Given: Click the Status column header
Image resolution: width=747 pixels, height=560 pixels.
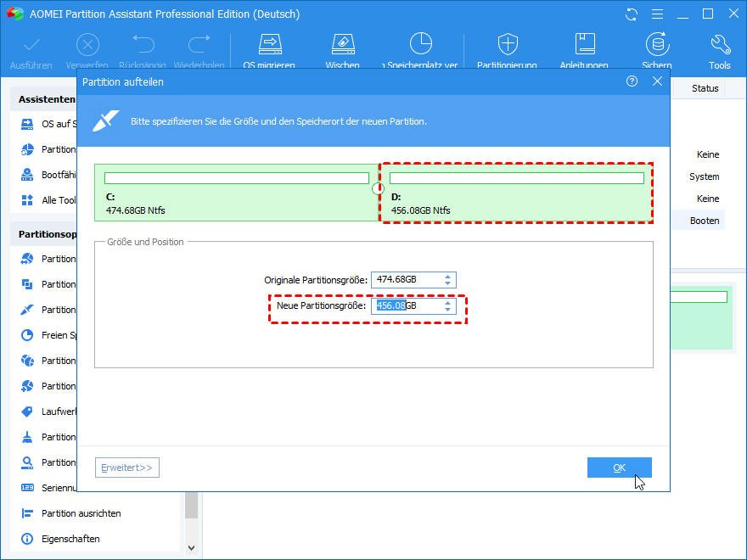Looking at the screenshot, I should pyautogui.click(x=705, y=88).
